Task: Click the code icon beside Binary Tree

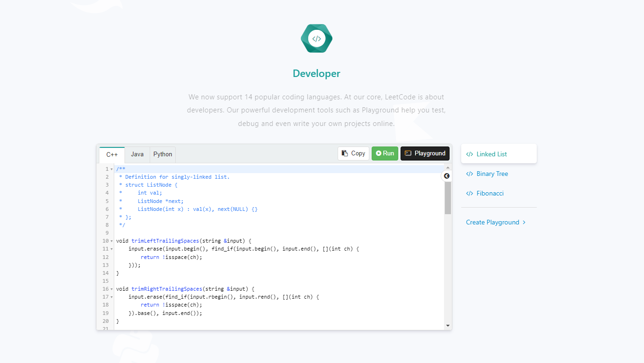Action: 470,174
